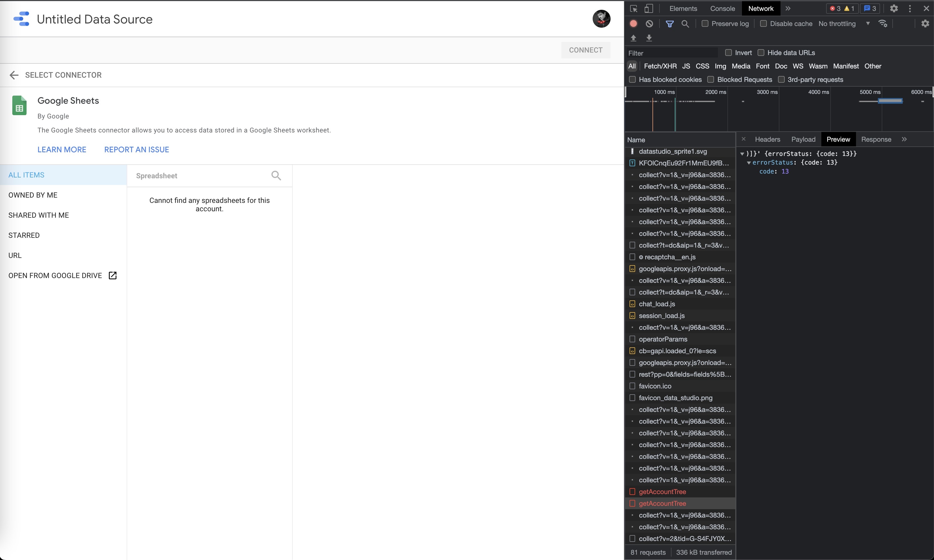Go back with the Select Connector arrow
This screenshot has width=934, height=560.
(x=14, y=75)
